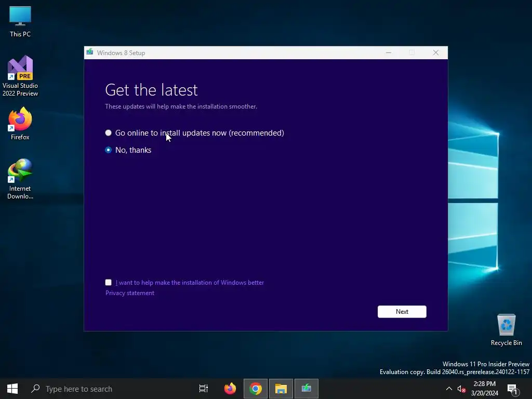Select the Internet Download Manager desktop shortcut
The image size is (532, 399).
[20, 179]
